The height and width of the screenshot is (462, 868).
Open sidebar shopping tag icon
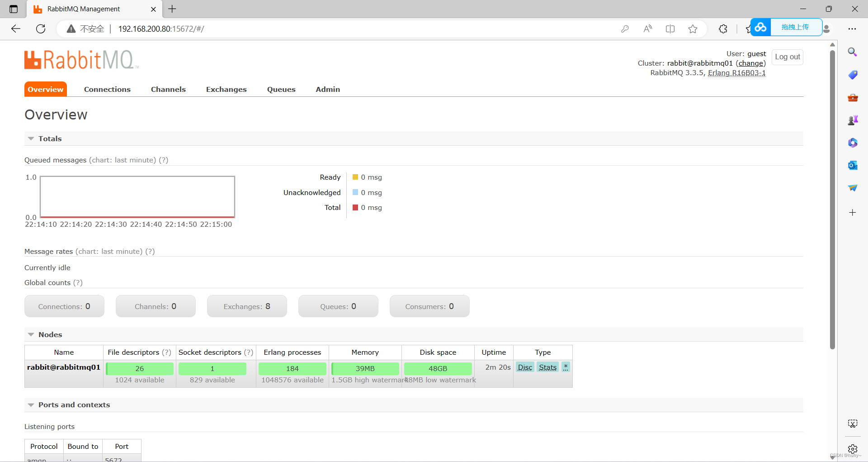(x=853, y=75)
